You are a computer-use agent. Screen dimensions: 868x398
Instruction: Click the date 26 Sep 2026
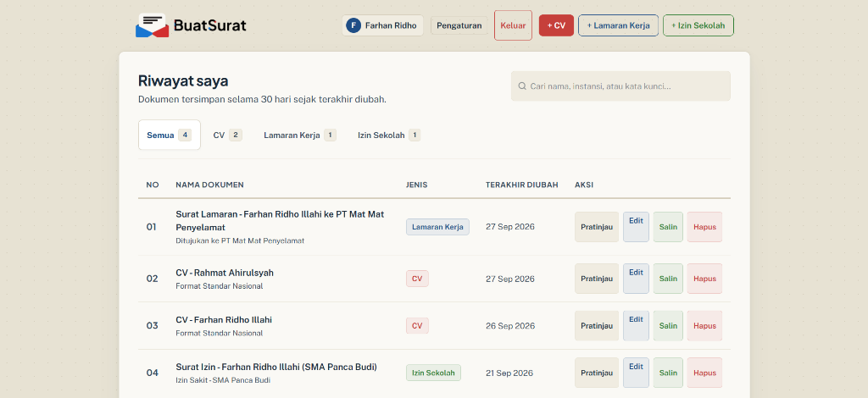tap(510, 325)
